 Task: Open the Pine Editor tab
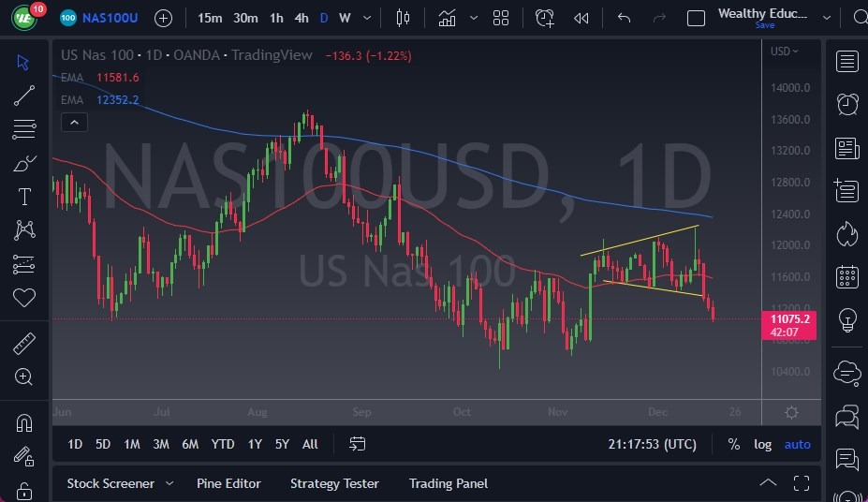point(228,483)
